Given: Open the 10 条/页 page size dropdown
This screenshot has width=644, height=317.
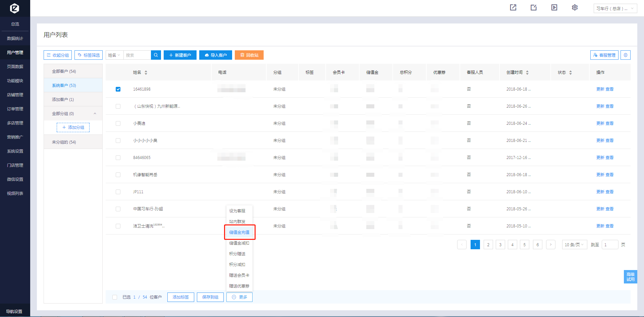Looking at the screenshot, I should [x=574, y=245].
